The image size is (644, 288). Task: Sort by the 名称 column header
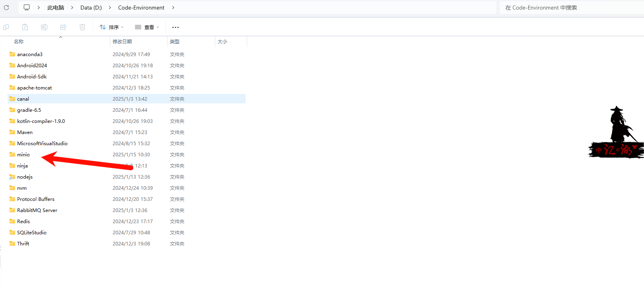(19, 42)
